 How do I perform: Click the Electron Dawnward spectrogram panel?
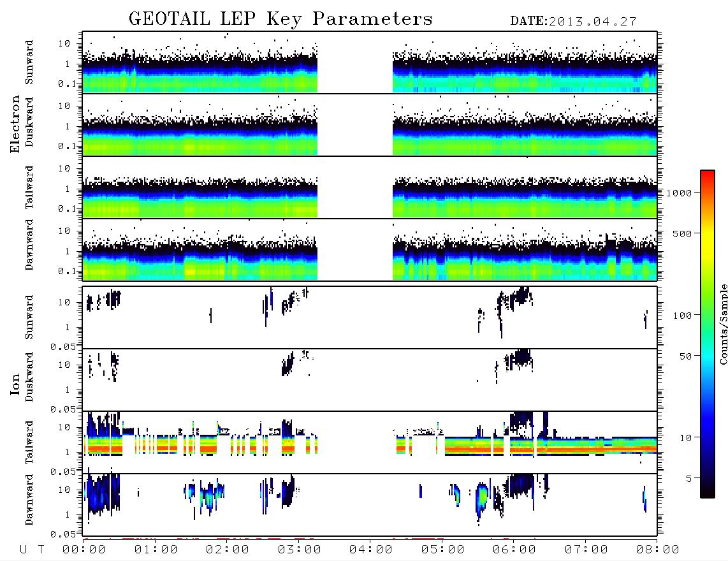[370, 249]
